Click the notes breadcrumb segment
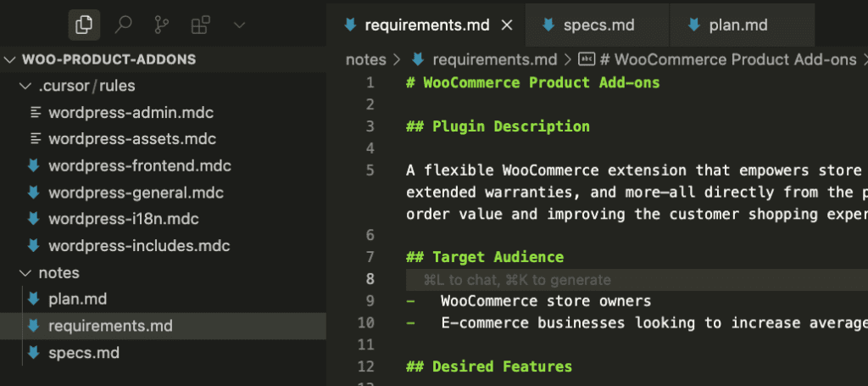Screen dimensions: 868x386 (365, 59)
